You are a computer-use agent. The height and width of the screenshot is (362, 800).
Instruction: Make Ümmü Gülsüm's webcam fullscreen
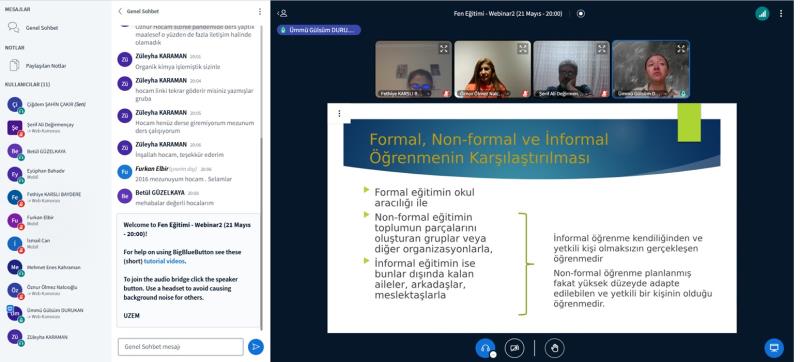[681, 49]
